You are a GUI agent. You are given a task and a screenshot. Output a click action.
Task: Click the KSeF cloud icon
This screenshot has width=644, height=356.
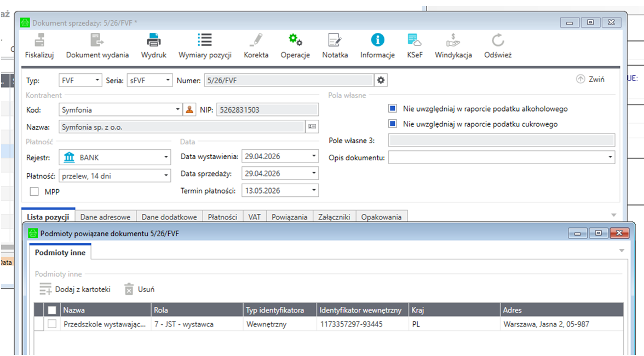pos(415,40)
